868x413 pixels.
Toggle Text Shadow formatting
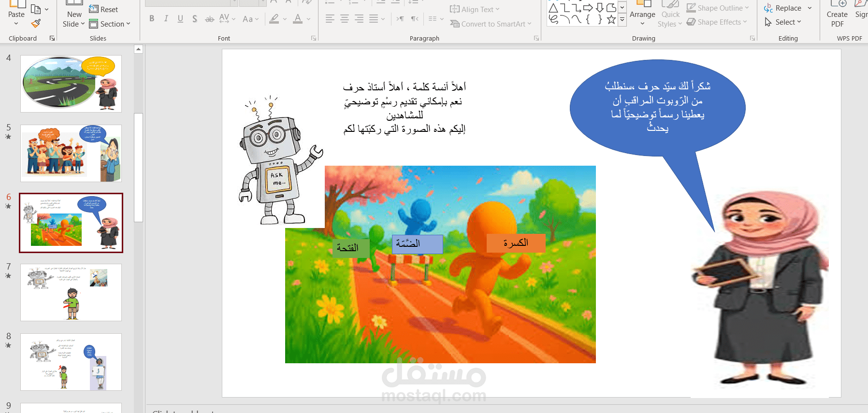pos(194,19)
